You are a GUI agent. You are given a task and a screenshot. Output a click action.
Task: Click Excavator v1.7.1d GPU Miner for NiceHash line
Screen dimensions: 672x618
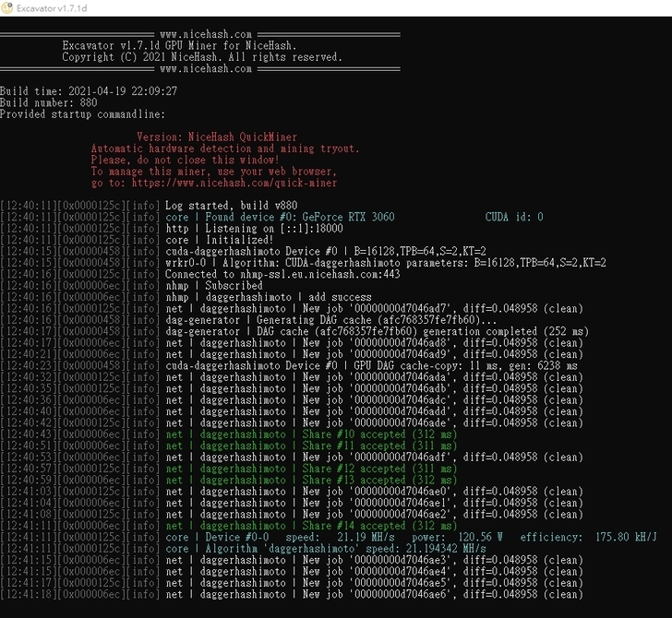point(180,45)
